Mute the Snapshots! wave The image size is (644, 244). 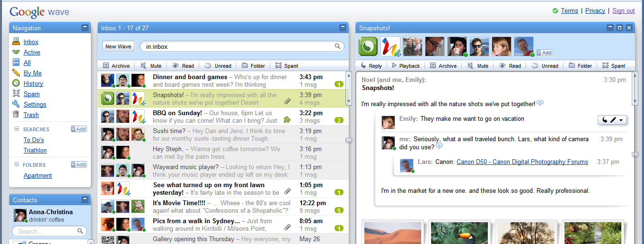click(478, 66)
